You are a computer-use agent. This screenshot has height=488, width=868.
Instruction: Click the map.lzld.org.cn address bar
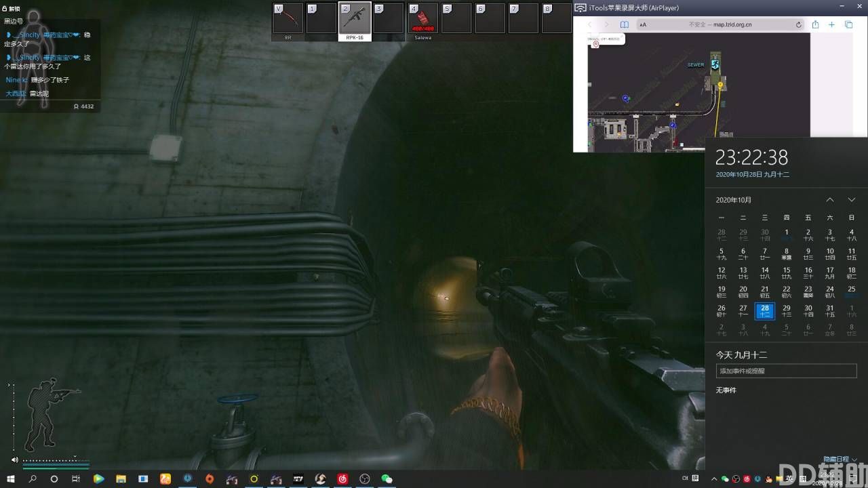(720, 24)
